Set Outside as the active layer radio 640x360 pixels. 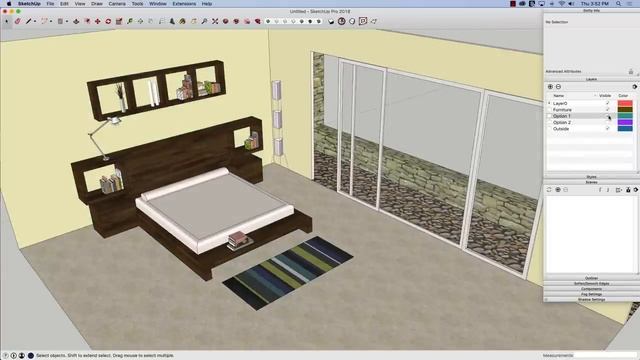(549, 129)
